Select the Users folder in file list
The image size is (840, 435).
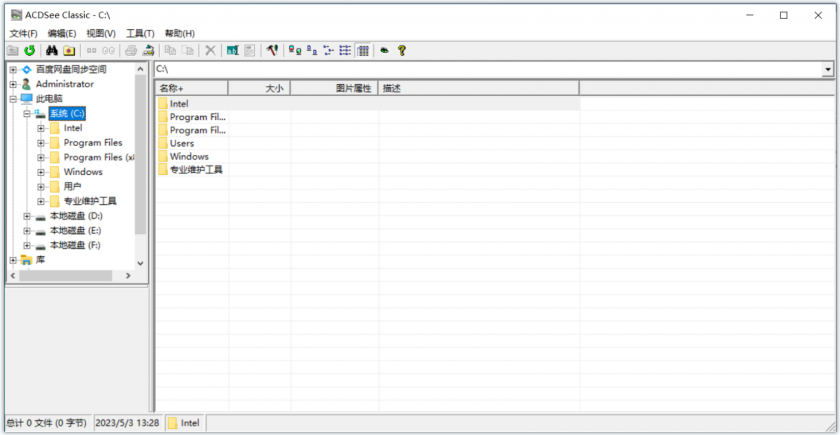click(x=182, y=144)
